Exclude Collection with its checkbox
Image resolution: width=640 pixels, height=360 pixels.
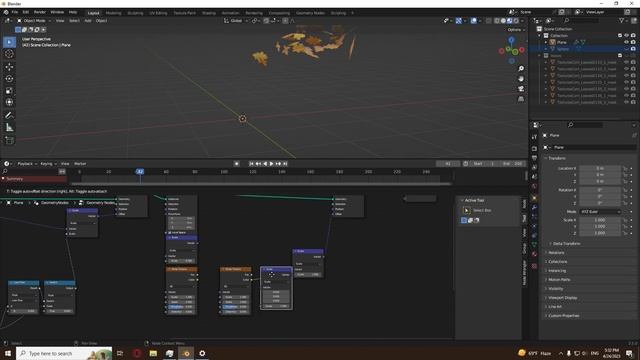click(620, 36)
